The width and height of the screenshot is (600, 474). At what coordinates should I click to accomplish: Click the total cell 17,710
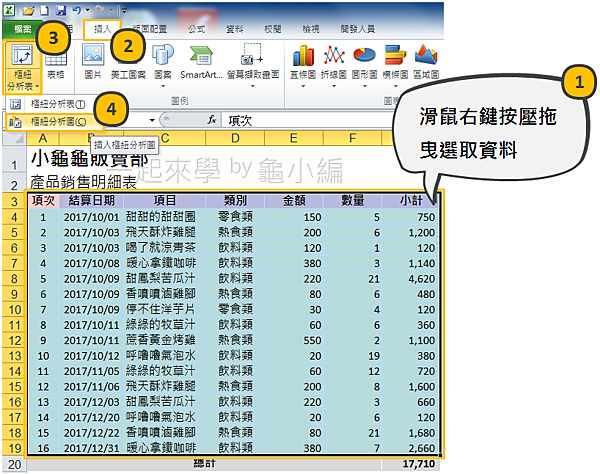411,464
